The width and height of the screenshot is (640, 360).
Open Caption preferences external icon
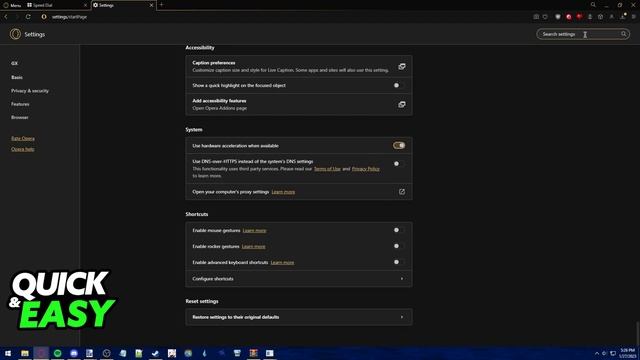pos(402,67)
